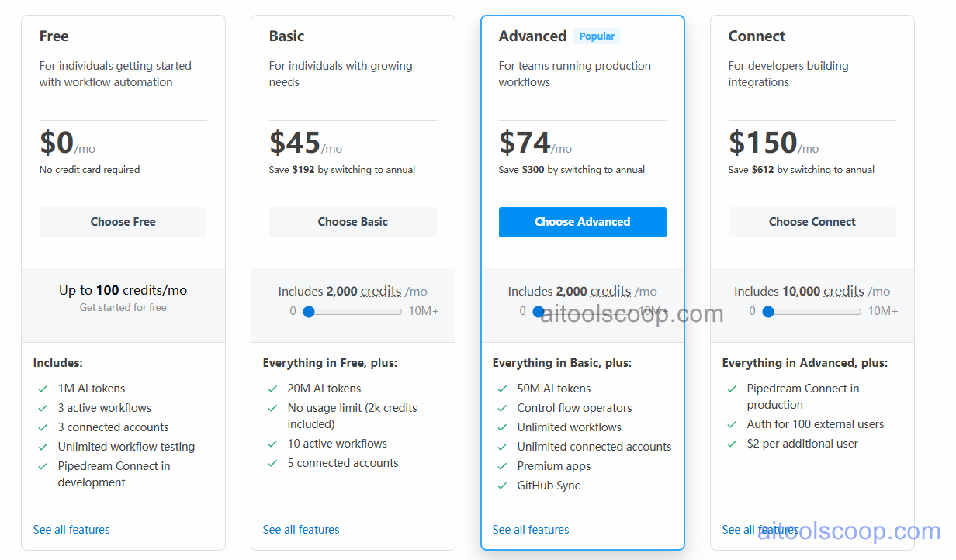Click the Choose Free button

123,222
